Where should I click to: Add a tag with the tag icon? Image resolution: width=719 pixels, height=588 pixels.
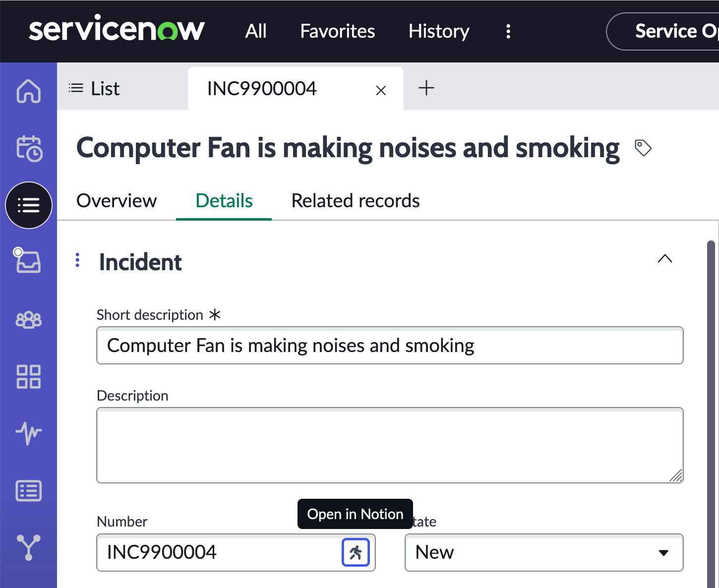[x=643, y=148]
